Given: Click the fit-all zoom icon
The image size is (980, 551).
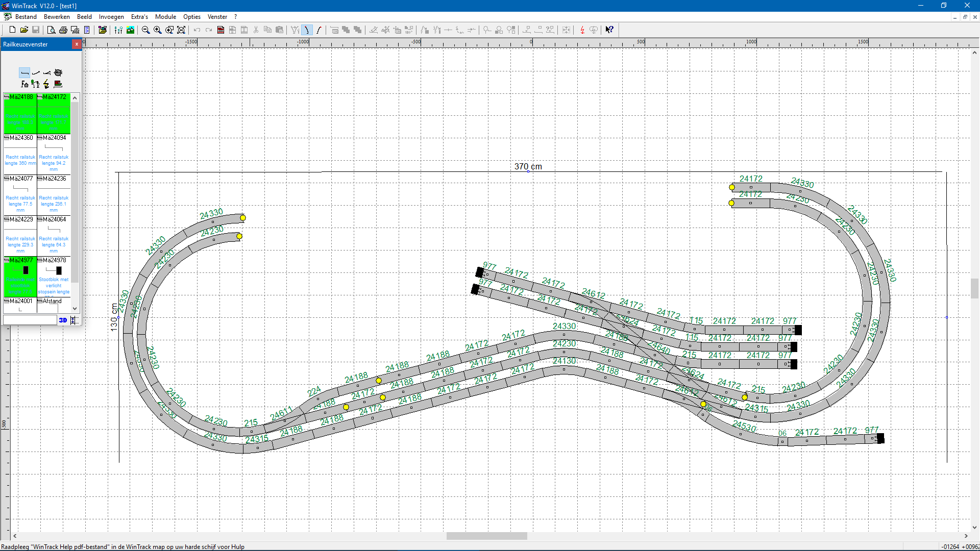Looking at the screenshot, I should click(181, 30).
